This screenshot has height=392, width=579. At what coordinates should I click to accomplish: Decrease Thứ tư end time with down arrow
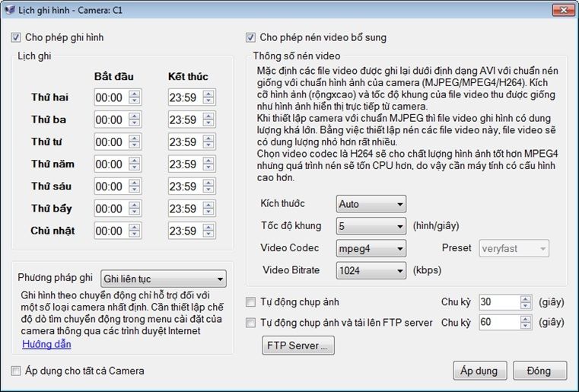[x=208, y=145]
